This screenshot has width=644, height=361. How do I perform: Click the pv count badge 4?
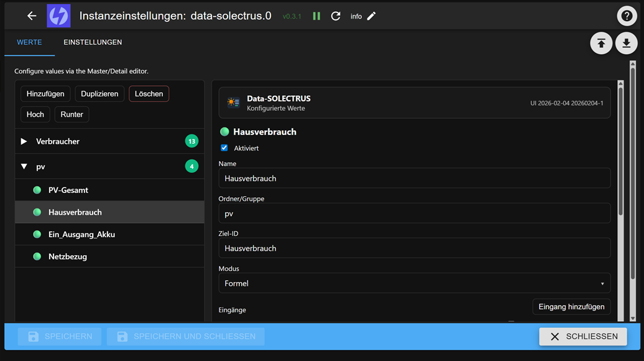click(x=191, y=167)
